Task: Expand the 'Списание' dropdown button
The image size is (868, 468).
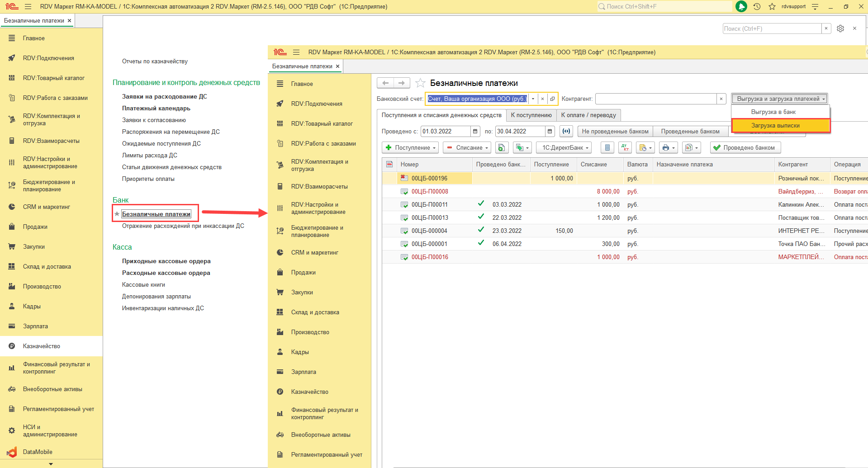Action: coord(468,148)
